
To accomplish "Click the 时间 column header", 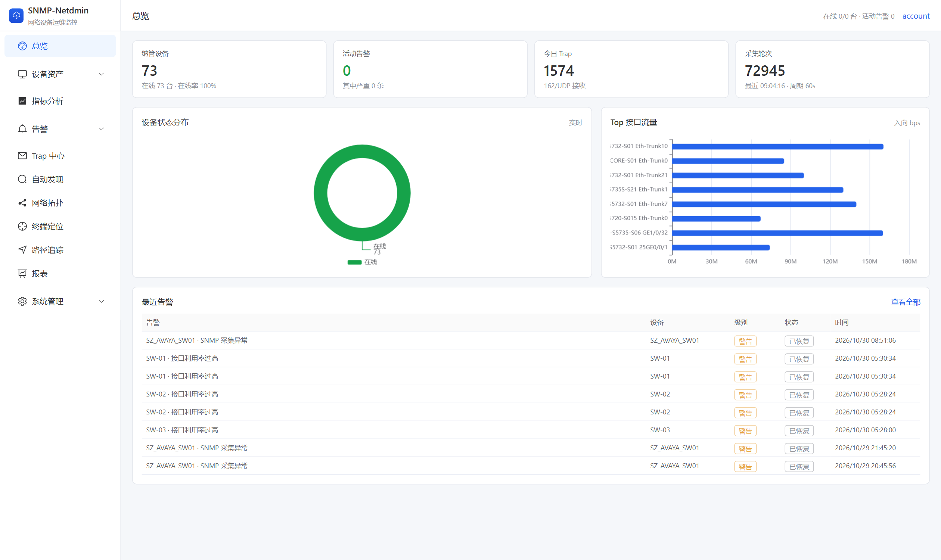I will tap(841, 322).
